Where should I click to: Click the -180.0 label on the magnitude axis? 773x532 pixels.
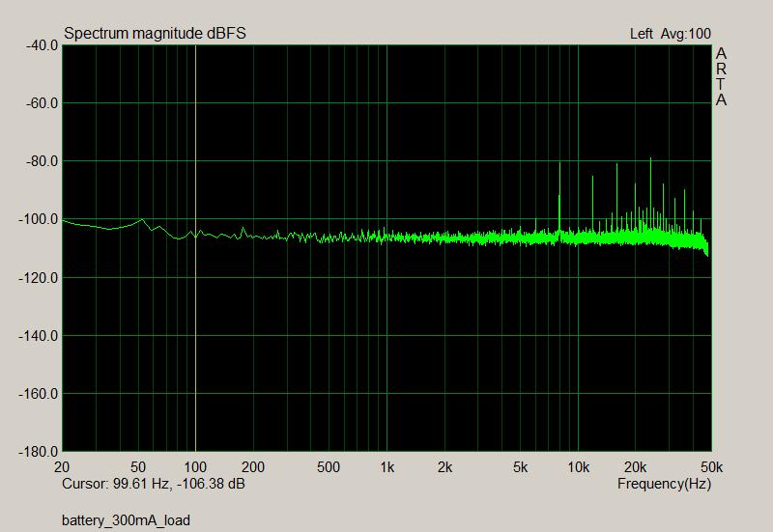point(39,452)
